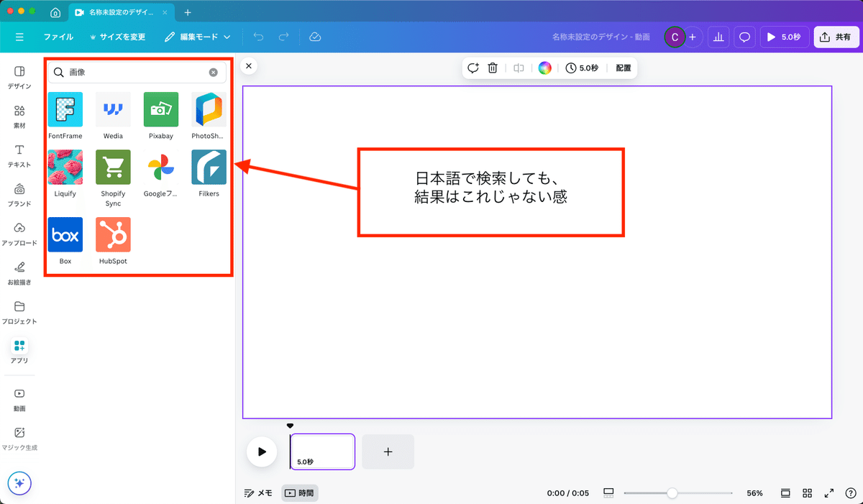This screenshot has width=863, height=504.
Task: Click the timeline playhead marker
Action: pos(290,426)
